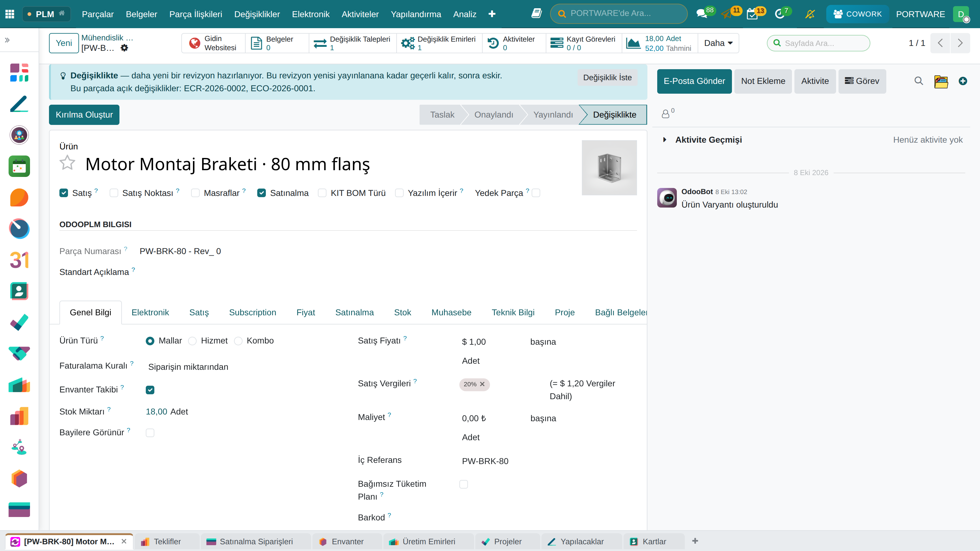Search chatter messages with magnifier icon

click(918, 81)
